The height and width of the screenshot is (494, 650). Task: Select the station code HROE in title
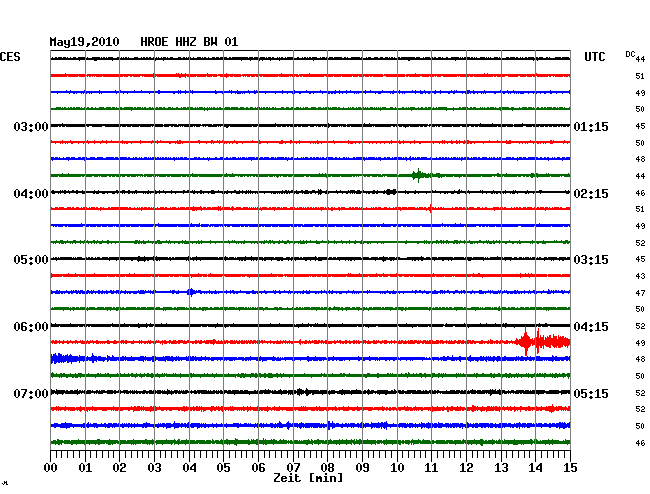tap(154, 42)
